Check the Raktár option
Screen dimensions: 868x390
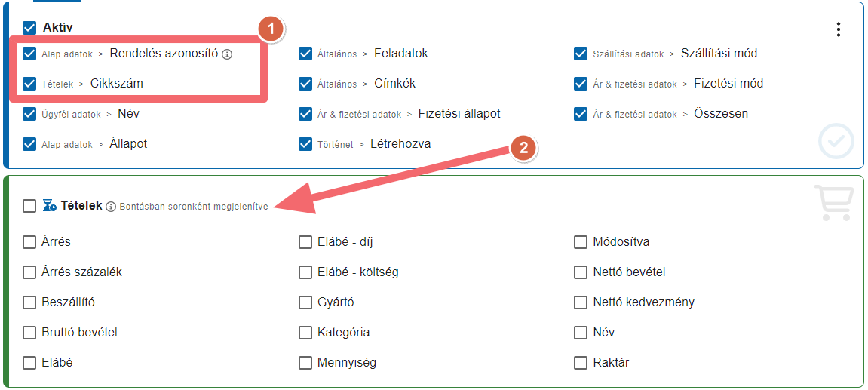(x=580, y=363)
